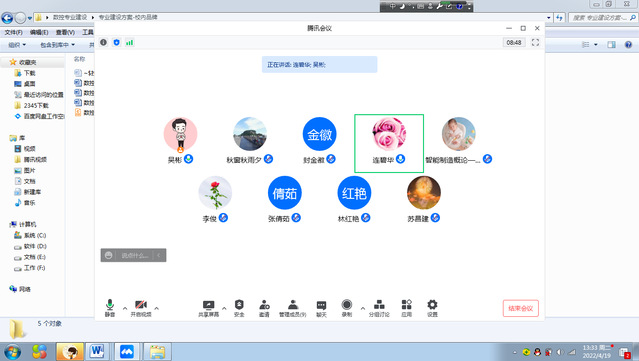
Task: Expand the record options arrow
Action: (x=362, y=308)
